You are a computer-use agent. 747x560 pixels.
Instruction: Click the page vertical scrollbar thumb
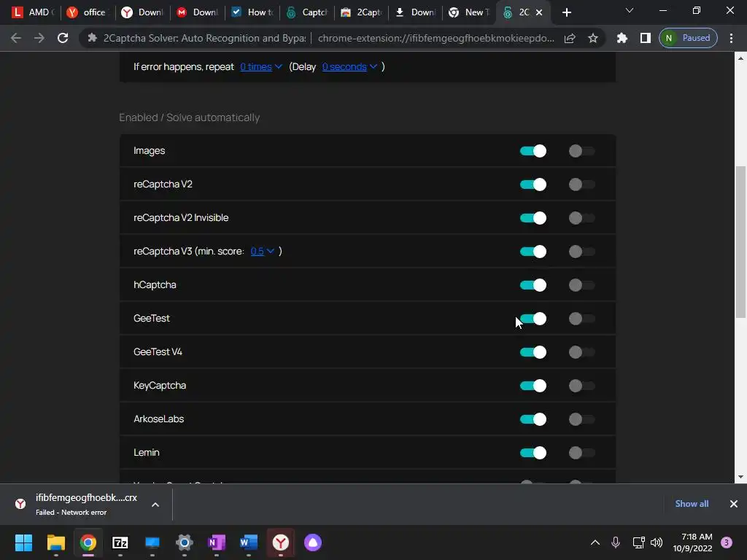(x=740, y=241)
